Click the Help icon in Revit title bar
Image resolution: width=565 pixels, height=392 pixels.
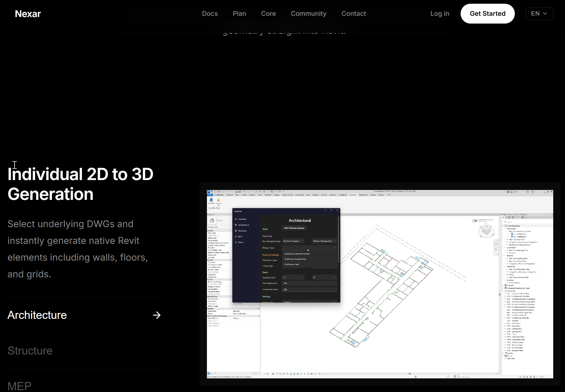pyautogui.click(x=533, y=192)
